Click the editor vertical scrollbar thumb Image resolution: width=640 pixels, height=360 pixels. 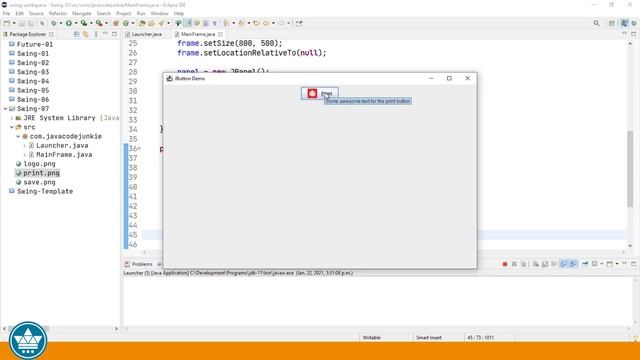click(x=630, y=169)
